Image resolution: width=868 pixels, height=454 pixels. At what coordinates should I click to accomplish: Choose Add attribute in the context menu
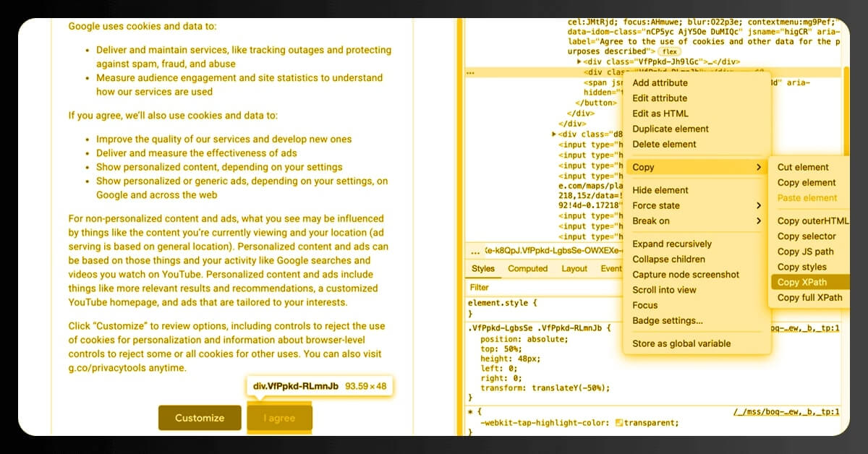(660, 83)
